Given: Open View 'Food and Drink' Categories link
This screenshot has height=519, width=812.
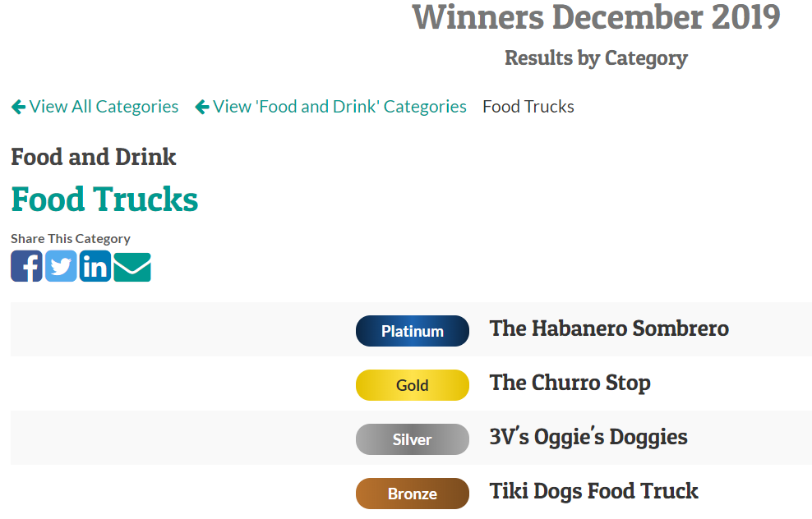Looking at the screenshot, I should 339,107.
